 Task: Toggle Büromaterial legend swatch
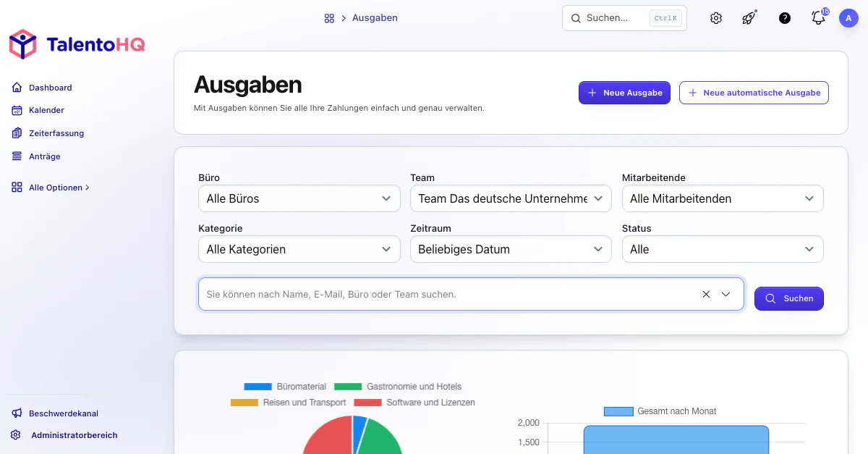pos(258,387)
